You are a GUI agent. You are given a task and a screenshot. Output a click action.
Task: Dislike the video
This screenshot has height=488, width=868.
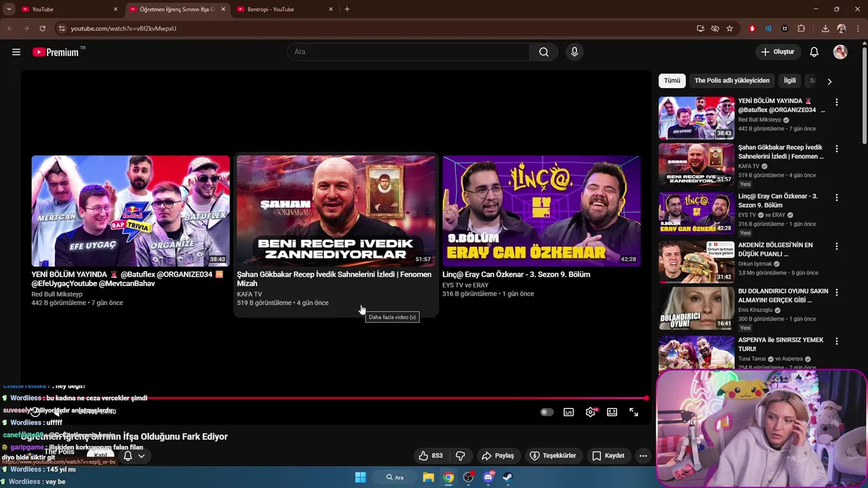(x=460, y=455)
